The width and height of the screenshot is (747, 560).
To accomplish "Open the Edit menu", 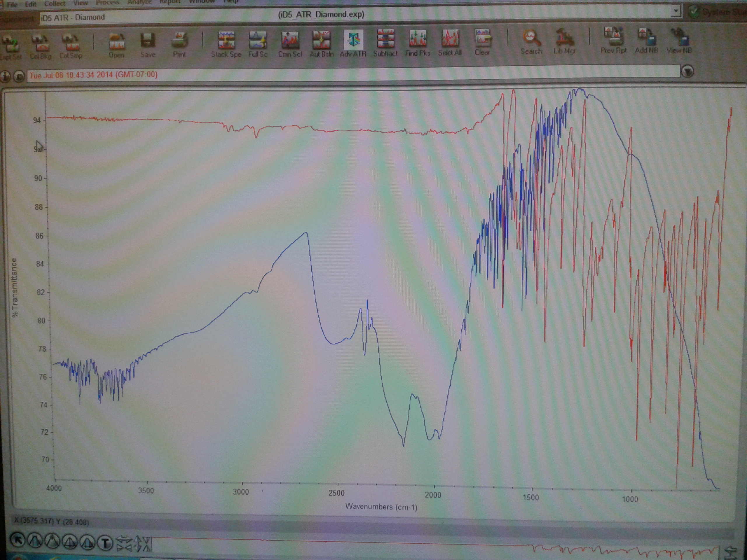I will [30, 4].
